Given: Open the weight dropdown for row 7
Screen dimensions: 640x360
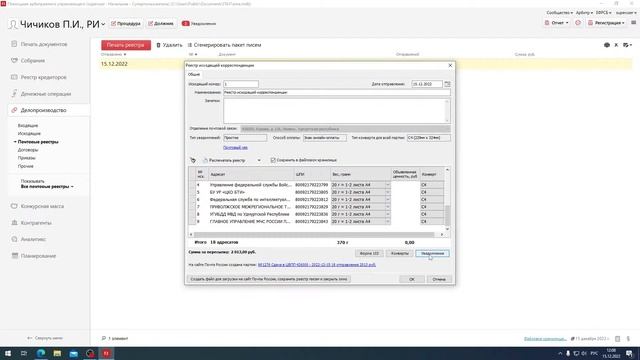Looking at the screenshot, I should click(387, 207).
